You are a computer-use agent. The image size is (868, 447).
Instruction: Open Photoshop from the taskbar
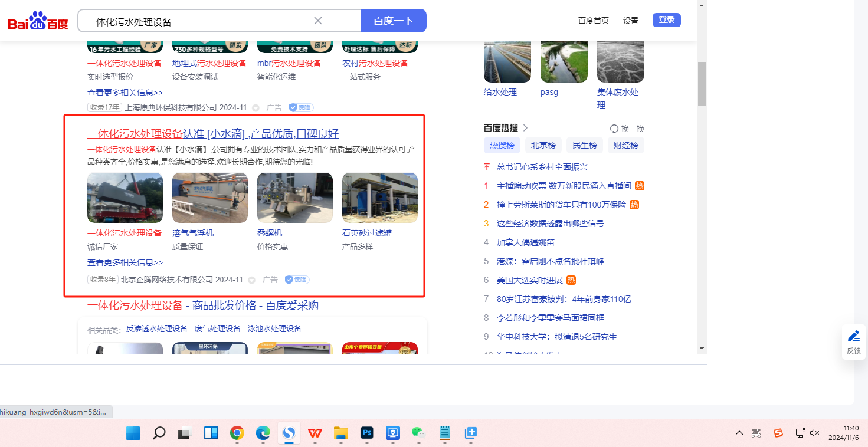tap(367, 433)
